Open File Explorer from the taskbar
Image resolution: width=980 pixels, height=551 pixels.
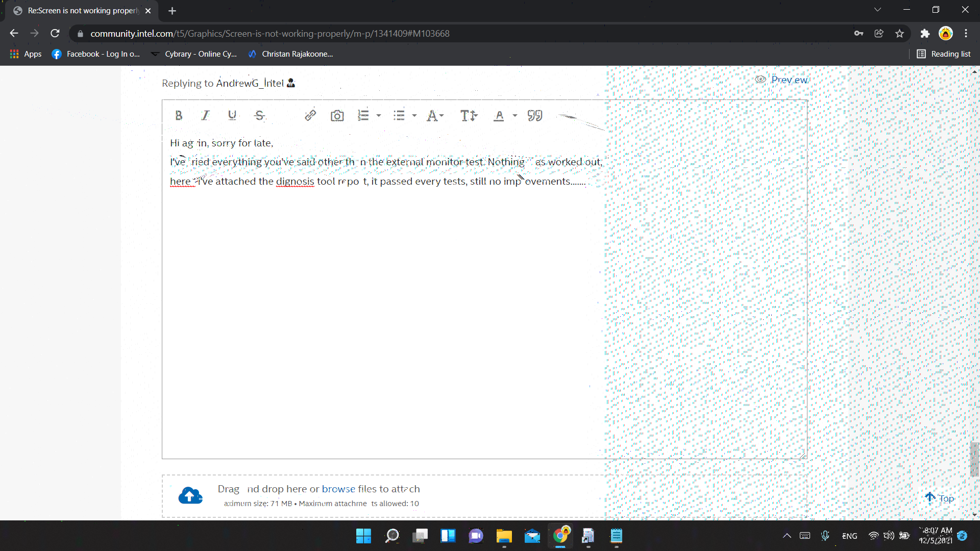(504, 536)
